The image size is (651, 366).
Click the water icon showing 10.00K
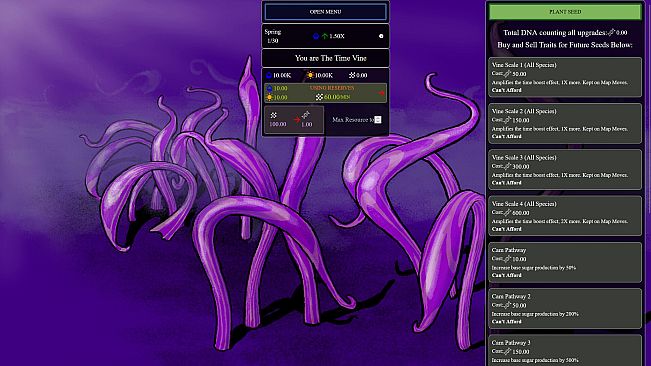tap(269, 75)
